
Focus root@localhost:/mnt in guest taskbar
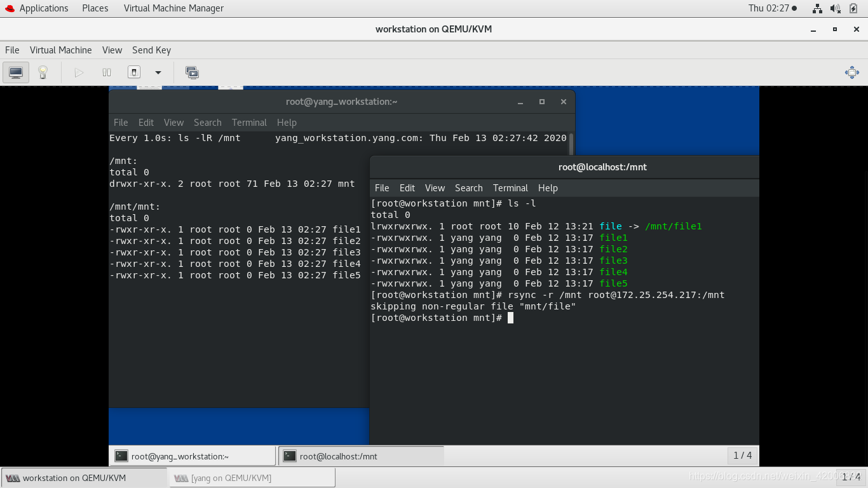pyautogui.click(x=362, y=456)
